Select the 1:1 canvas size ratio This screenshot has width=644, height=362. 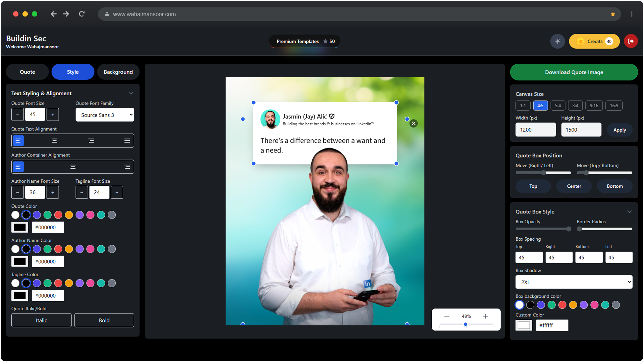(523, 106)
